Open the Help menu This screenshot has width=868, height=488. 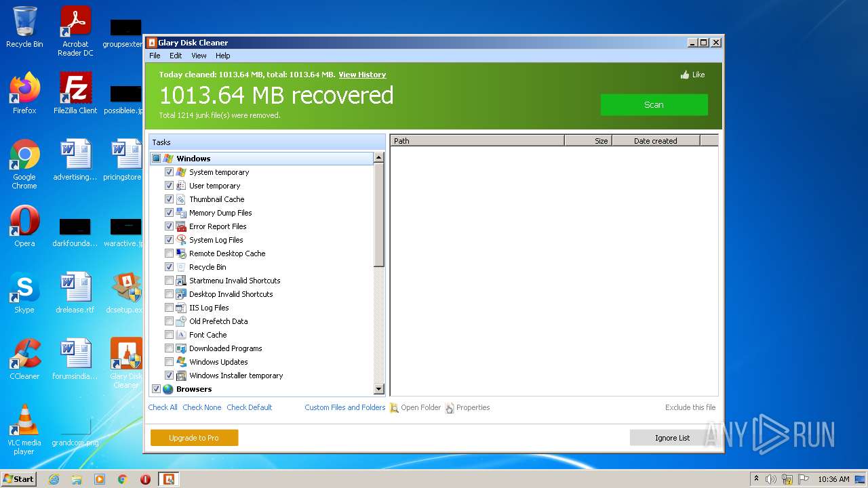(x=223, y=56)
